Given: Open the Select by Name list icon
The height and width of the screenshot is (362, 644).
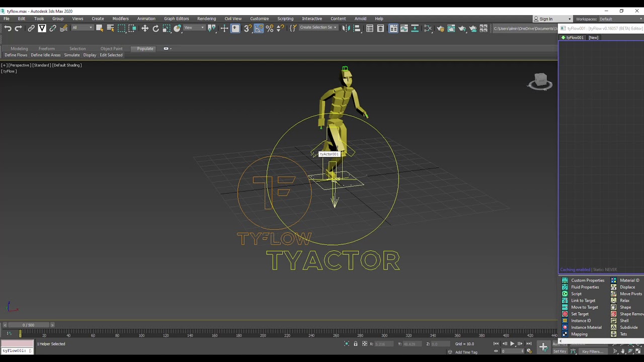Looking at the screenshot, I should (x=110, y=29).
